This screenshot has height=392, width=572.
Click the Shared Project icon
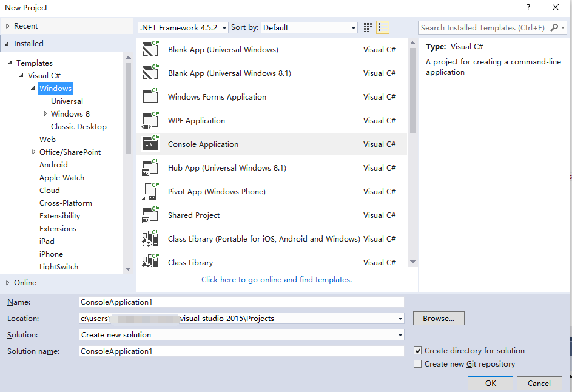[150, 215]
